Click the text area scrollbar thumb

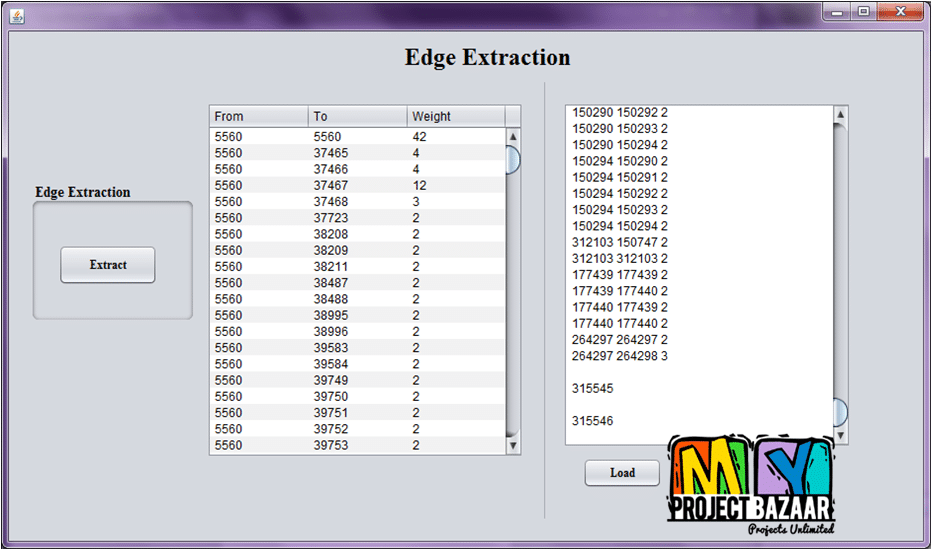pos(840,411)
